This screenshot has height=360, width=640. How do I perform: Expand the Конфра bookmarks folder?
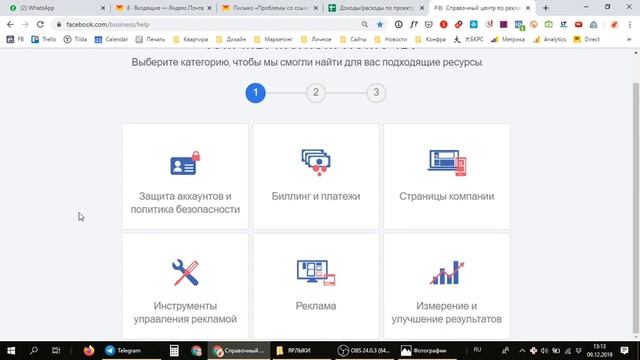point(431,40)
